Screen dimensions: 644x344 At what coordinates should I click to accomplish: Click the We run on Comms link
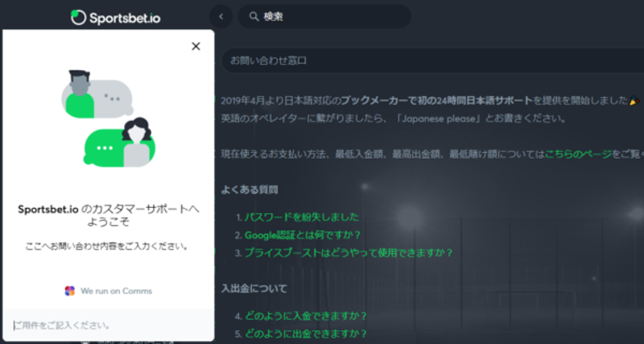[116, 291]
